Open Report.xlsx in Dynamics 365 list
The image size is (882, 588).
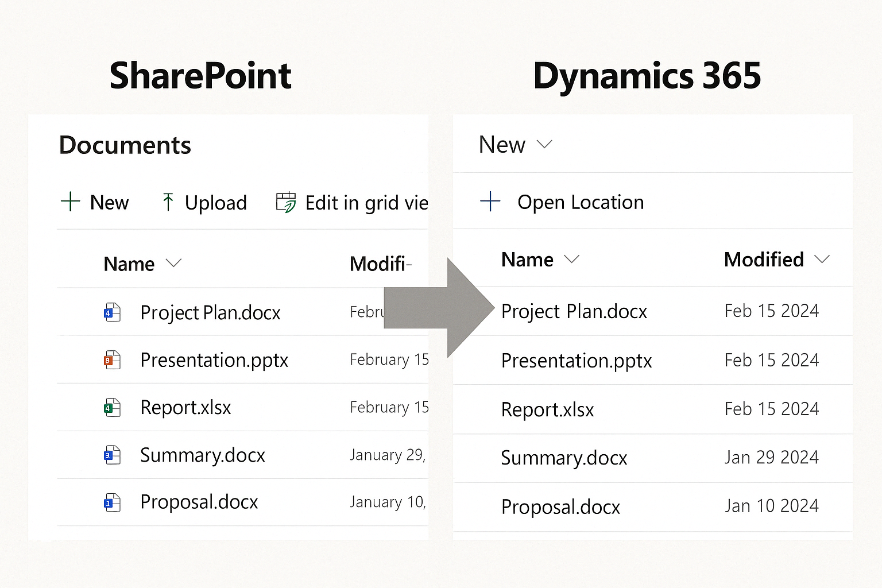click(547, 410)
